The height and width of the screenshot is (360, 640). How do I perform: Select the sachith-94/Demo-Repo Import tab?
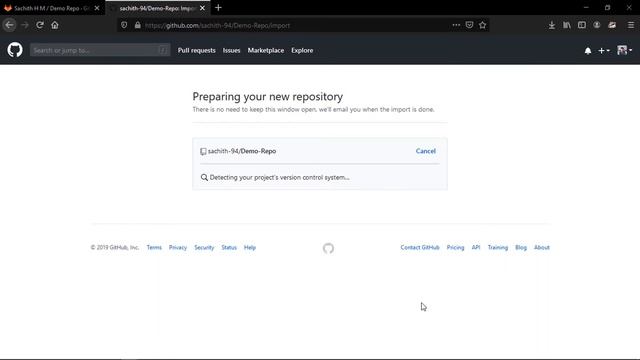[x=158, y=8]
